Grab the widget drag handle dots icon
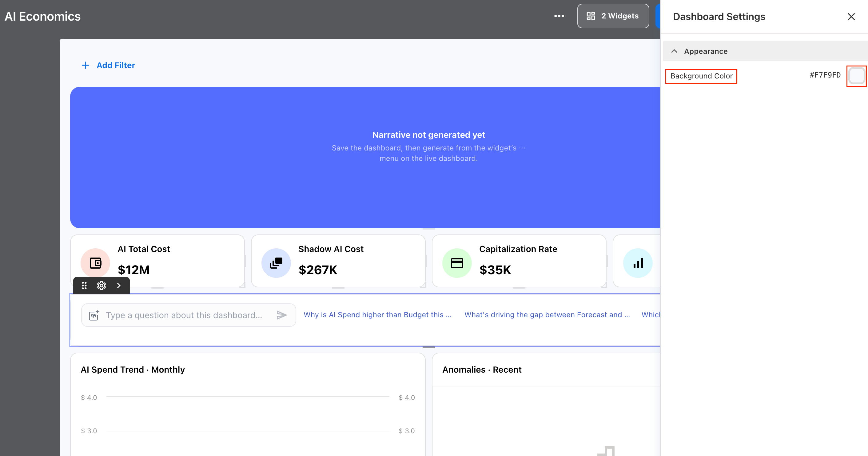The width and height of the screenshot is (868, 456). (x=84, y=286)
